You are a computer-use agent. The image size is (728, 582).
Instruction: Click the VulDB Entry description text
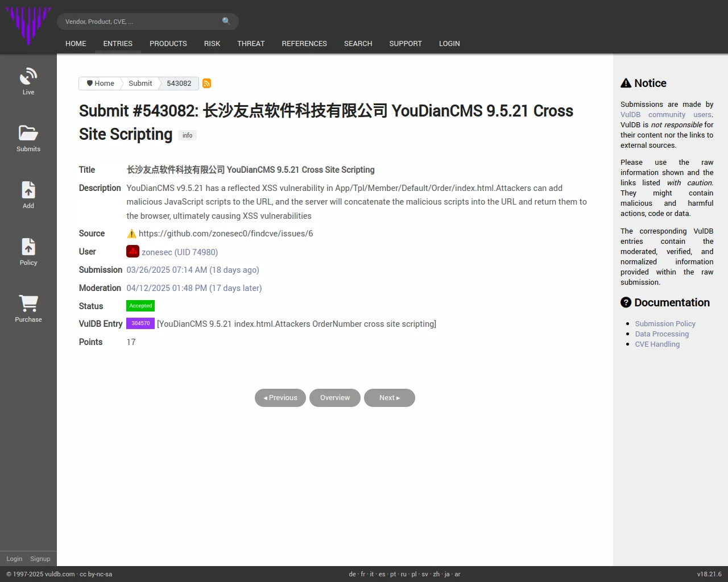coord(297,324)
